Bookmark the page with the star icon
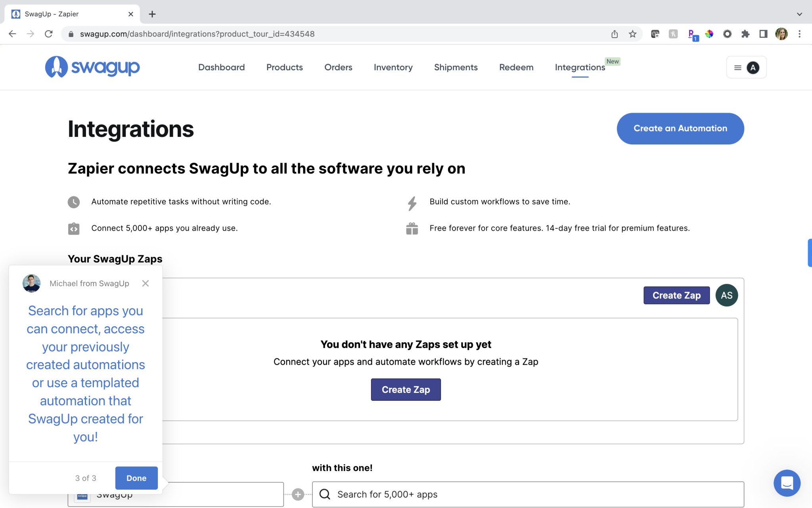Image resolution: width=812 pixels, height=508 pixels. (x=632, y=34)
